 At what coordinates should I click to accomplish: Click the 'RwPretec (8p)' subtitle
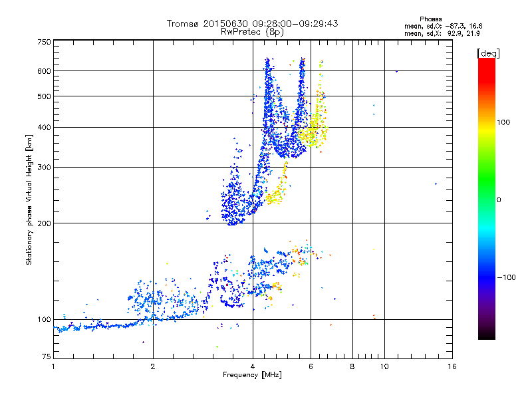[252, 32]
